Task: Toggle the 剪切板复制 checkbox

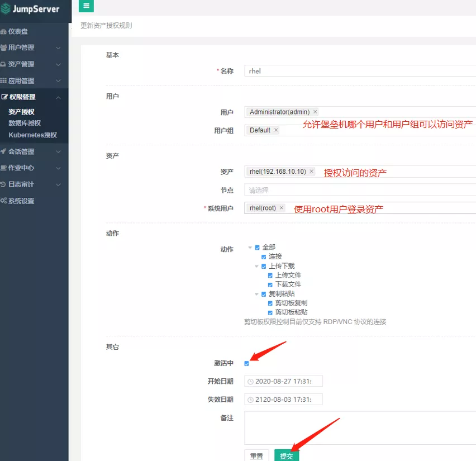Action: coord(271,303)
